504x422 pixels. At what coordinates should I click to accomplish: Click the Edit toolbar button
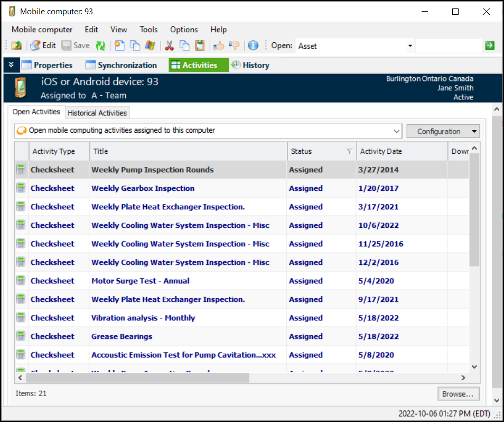(x=43, y=45)
